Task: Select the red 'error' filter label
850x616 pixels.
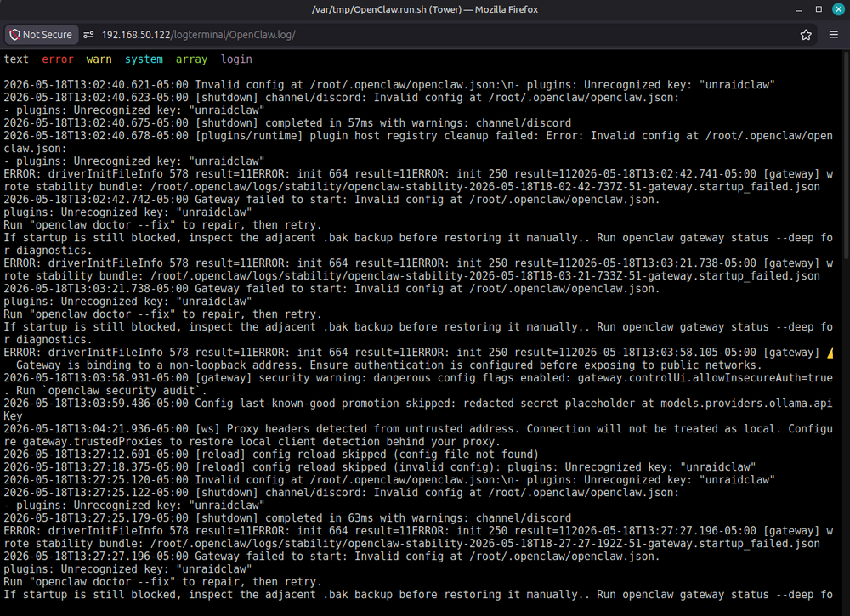Action: [58, 59]
